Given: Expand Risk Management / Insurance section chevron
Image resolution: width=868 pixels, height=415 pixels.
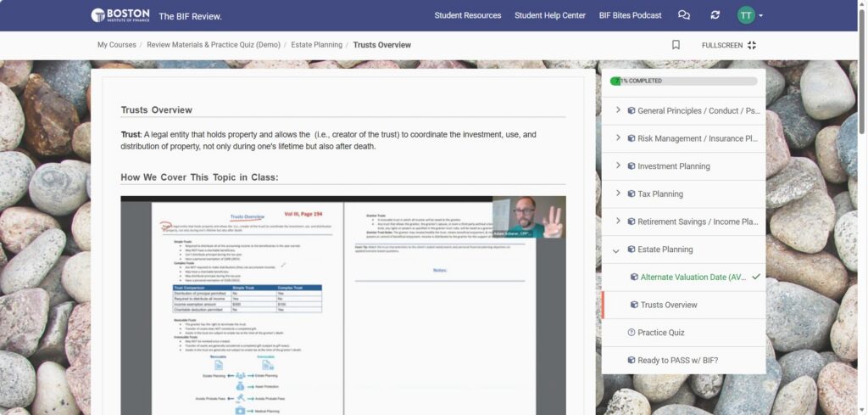Looking at the screenshot, I should click(x=618, y=138).
